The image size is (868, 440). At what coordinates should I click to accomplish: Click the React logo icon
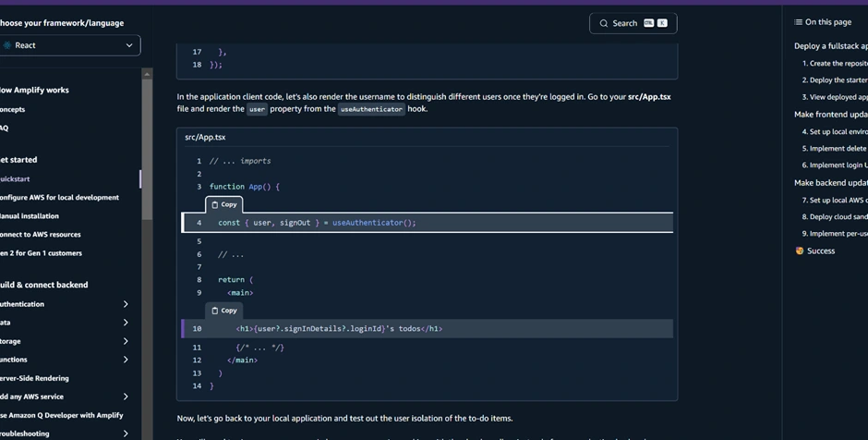[x=7, y=45]
